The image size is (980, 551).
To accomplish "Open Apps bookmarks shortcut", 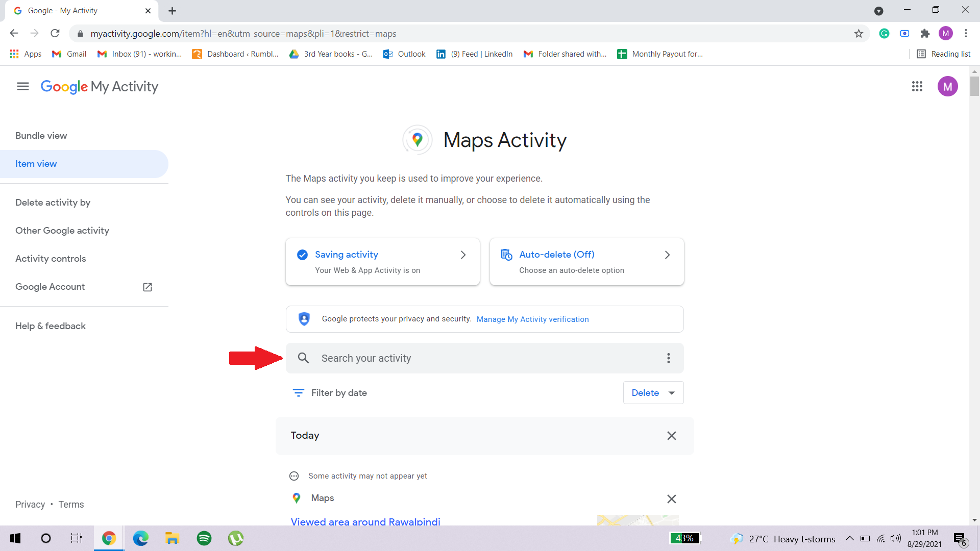I will click(26, 54).
